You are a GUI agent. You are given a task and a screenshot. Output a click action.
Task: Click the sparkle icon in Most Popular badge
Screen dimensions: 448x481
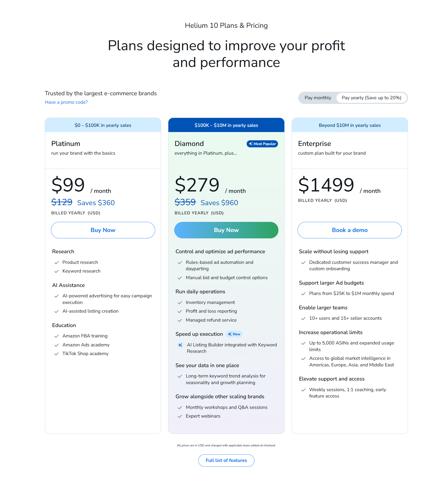(x=250, y=144)
